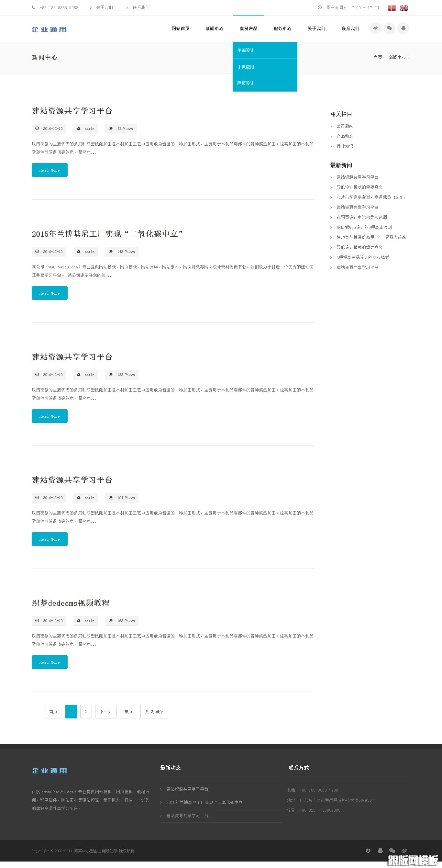Open the WeChat icon in header
The width and height of the screenshot is (442, 868).
click(x=390, y=28)
